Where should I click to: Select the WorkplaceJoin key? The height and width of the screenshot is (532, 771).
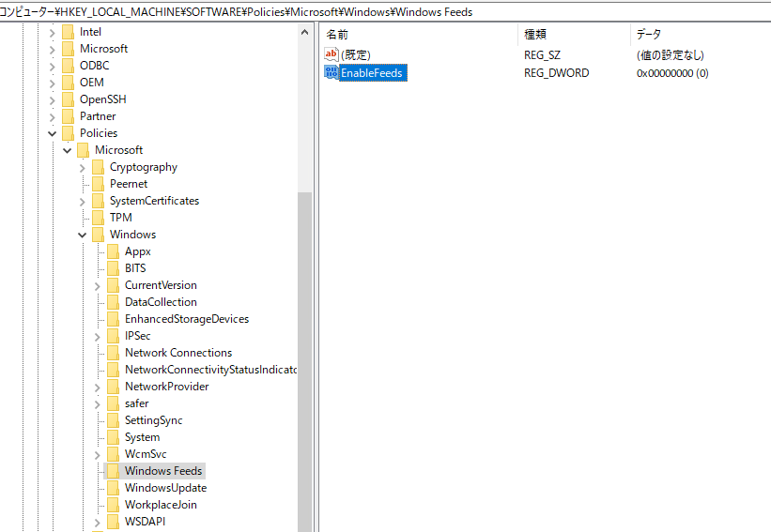coord(161,505)
